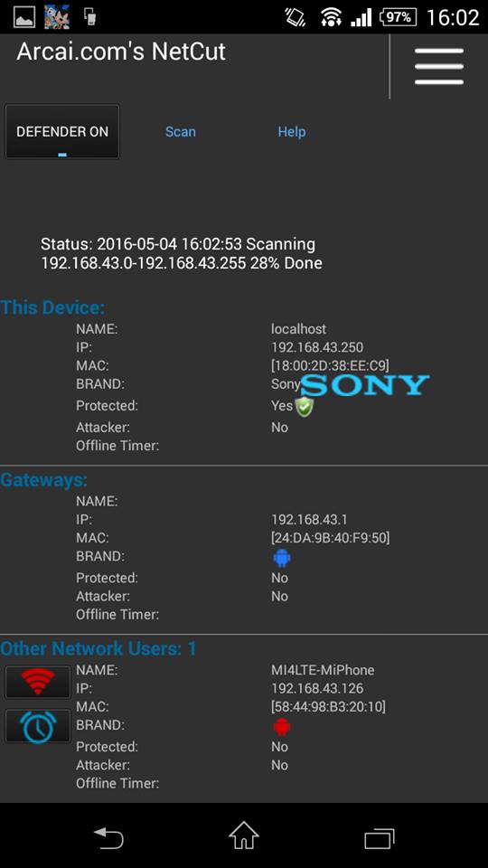Tap the green shield protected icon

pyautogui.click(x=305, y=407)
